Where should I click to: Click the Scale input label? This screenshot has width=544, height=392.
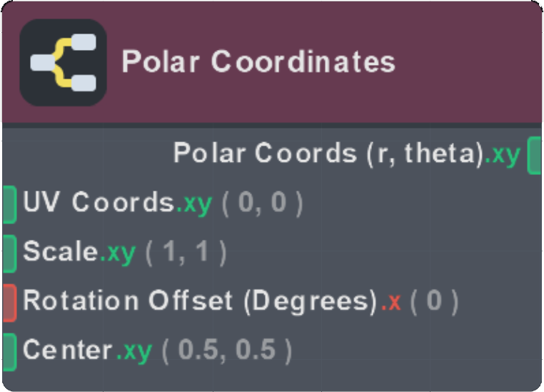click(60, 253)
